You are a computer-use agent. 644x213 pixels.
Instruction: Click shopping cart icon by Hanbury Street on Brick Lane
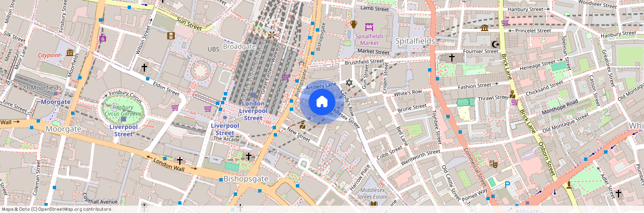tap(505, 22)
